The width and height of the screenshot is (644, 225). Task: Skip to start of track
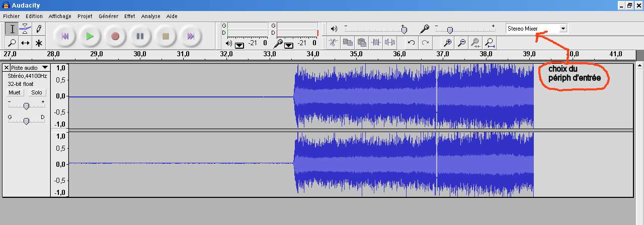pyautogui.click(x=65, y=36)
